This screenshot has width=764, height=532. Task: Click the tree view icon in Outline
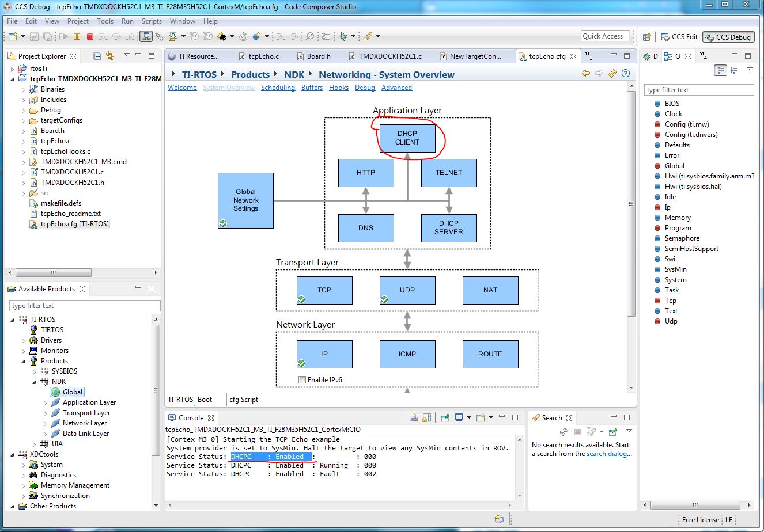733,70
